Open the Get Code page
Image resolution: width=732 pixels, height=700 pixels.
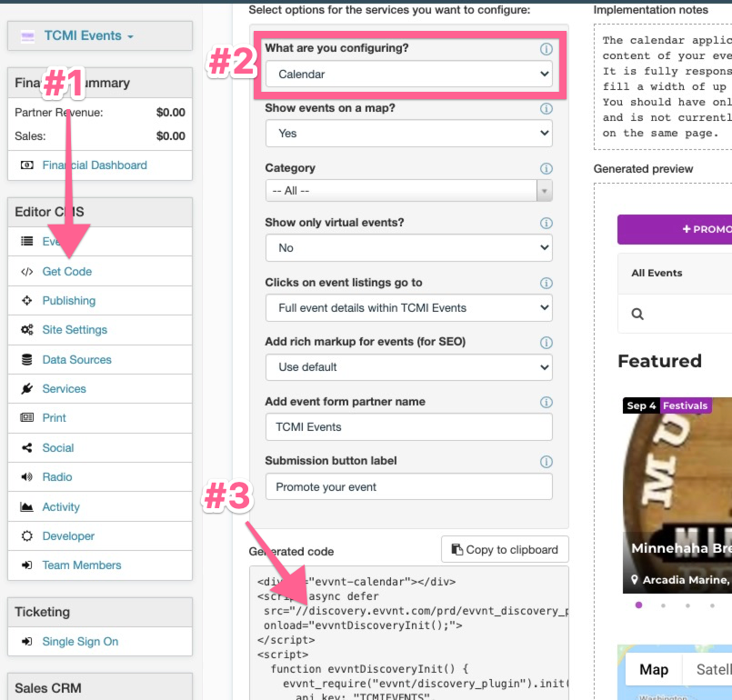[x=66, y=272]
